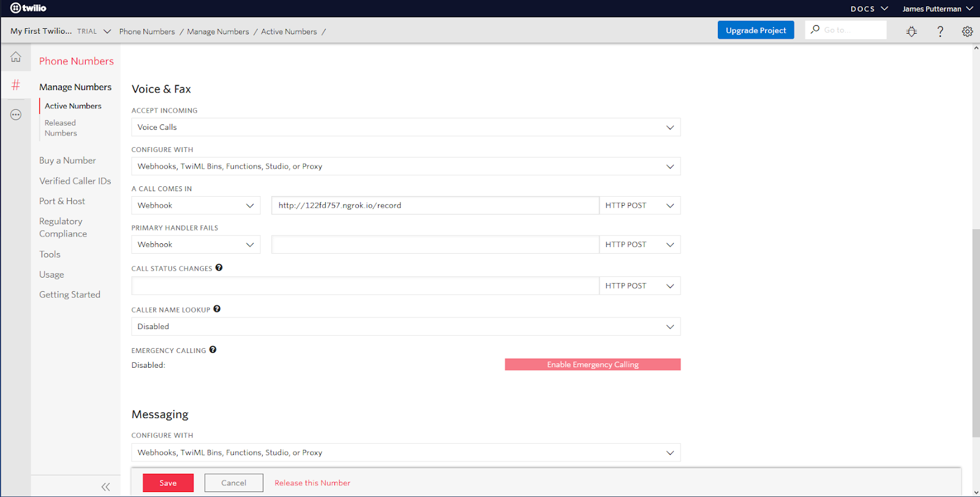Click the Upgrade Project button
Viewport: 980px width, 497px height.
point(756,30)
